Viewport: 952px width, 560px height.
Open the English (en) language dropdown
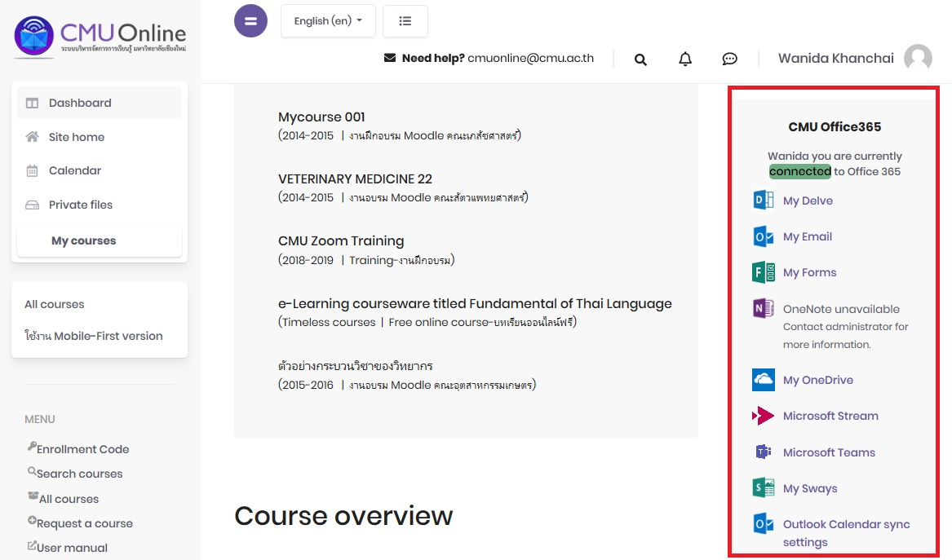(x=328, y=21)
